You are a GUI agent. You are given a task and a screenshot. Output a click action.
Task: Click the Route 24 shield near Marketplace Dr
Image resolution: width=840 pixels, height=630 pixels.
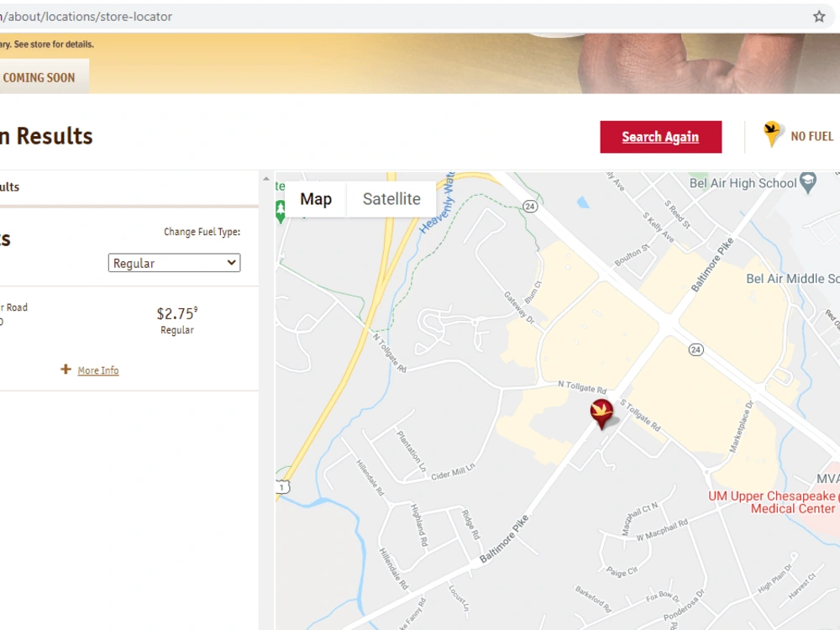696,349
